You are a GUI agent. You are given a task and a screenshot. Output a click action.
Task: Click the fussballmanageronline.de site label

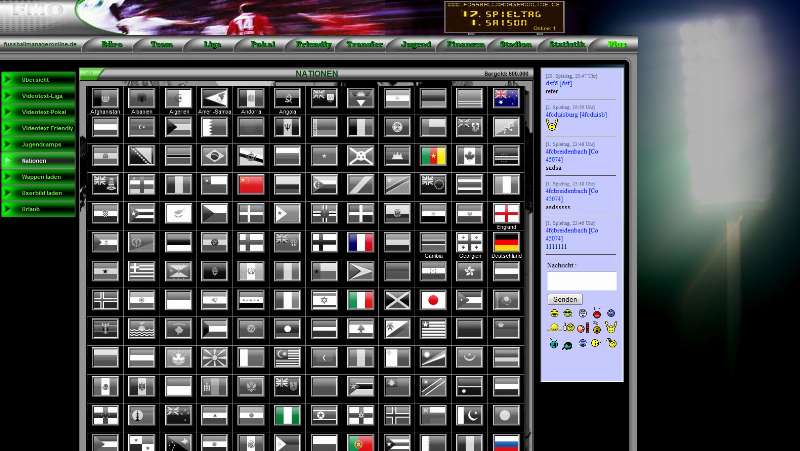40,44
